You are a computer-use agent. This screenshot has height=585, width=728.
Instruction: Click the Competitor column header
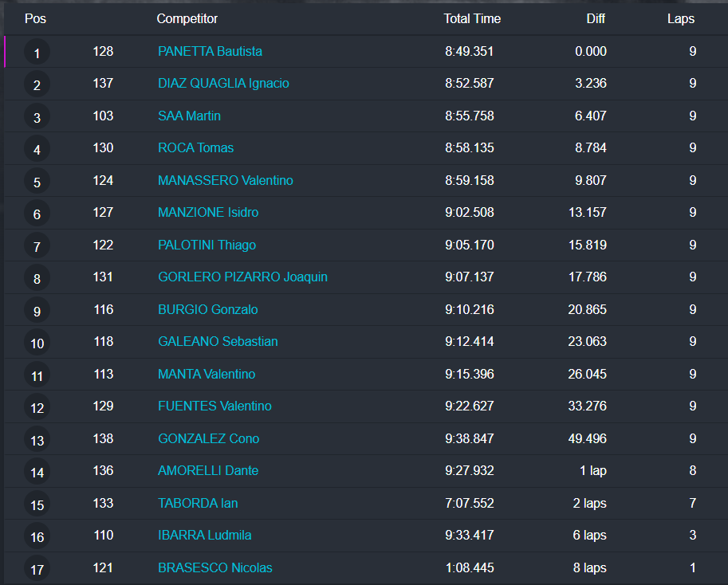tap(187, 19)
